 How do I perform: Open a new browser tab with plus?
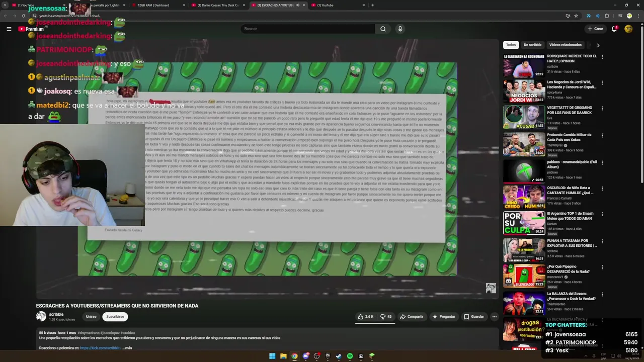point(372,5)
